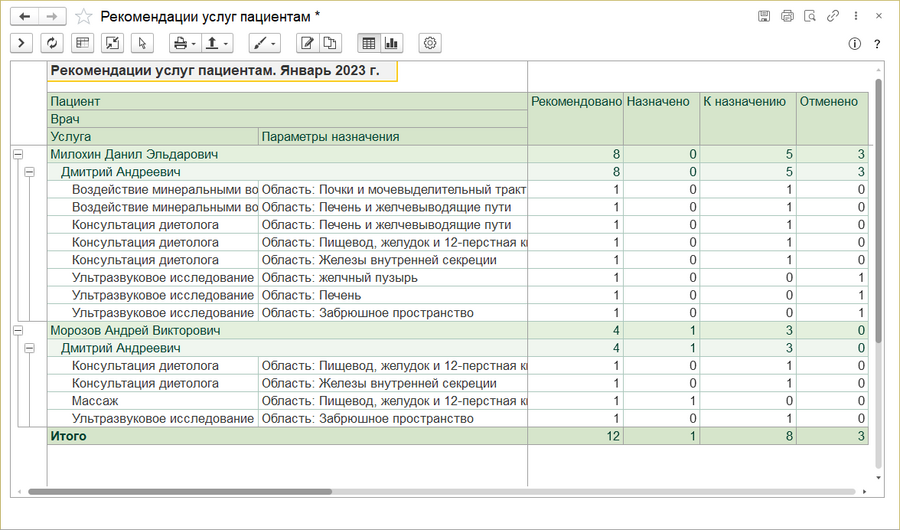Image resolution: width=900 pixels, height=530 pixels.
Task: Open the upload arrow dropdown menu
Action: click(216, 43)
